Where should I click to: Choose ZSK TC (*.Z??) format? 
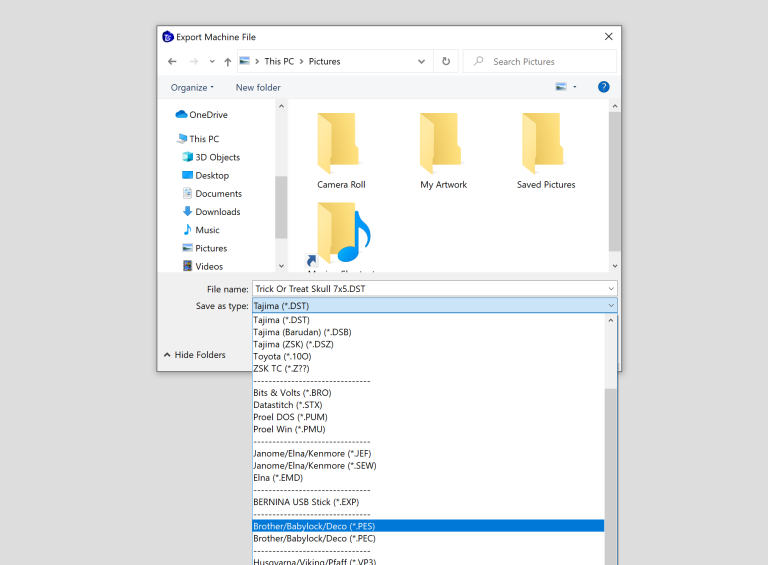(428, 369)
